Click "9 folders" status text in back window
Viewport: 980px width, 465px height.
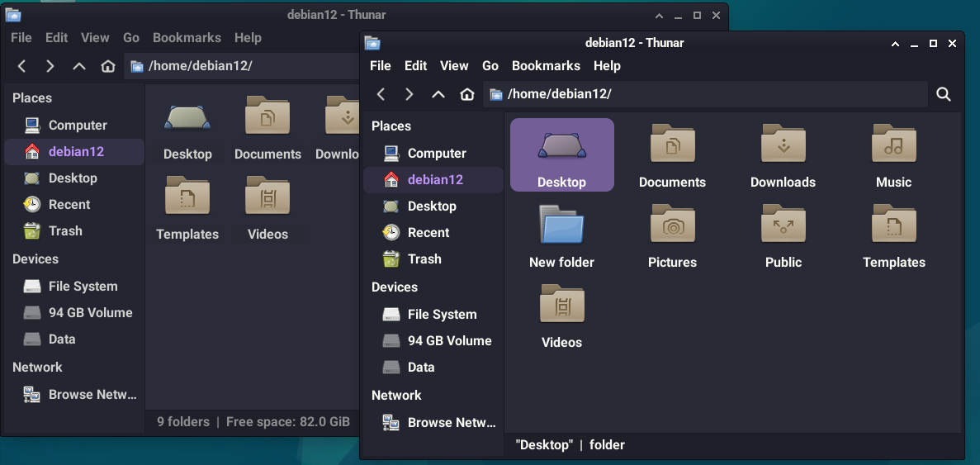coord(183,422)
